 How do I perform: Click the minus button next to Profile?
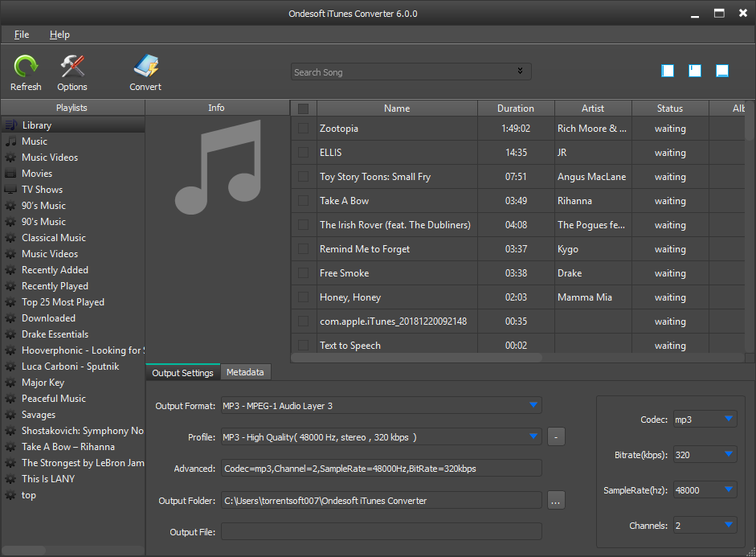pyautogui.click(x=556, y=437)
